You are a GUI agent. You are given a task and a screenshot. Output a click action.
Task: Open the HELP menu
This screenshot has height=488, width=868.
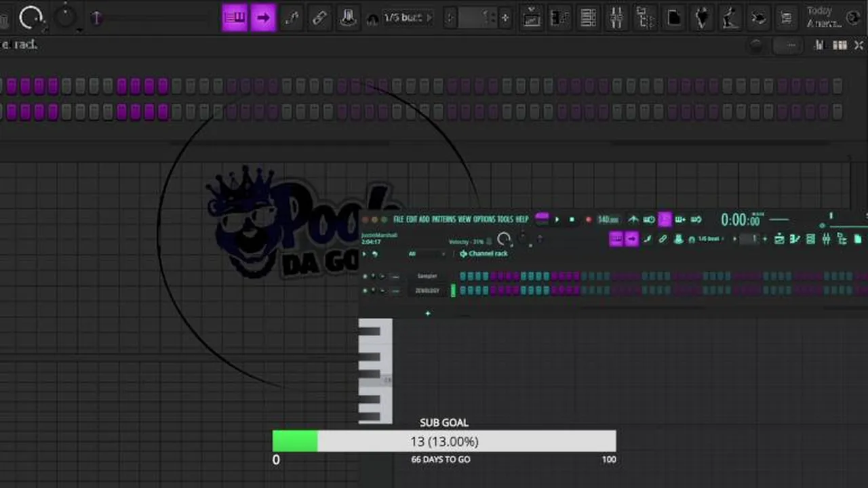(x=521, y=219)
